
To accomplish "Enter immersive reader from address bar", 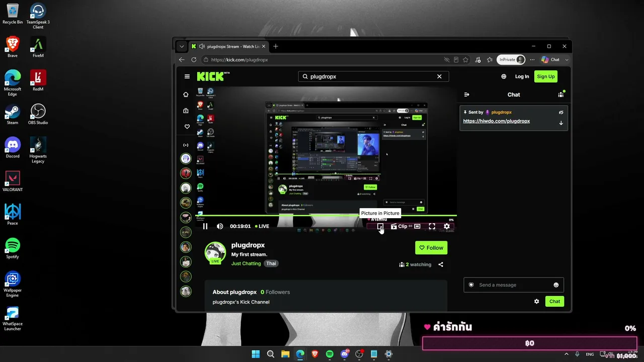I will (456, 60).
